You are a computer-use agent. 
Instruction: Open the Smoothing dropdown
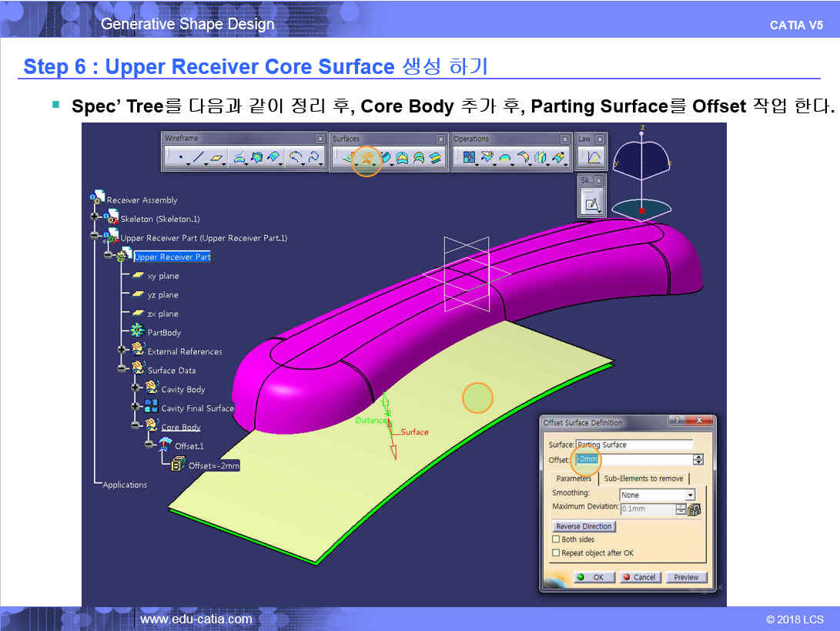pyautogui.click(x=690, y=495)
